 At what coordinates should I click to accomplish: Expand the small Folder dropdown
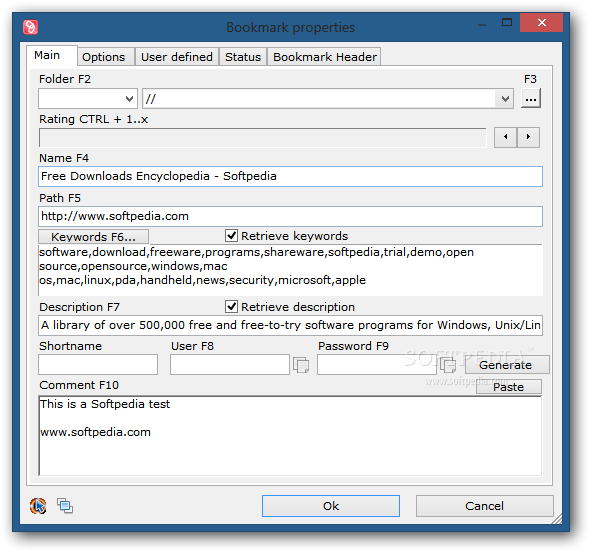(129, 99)
